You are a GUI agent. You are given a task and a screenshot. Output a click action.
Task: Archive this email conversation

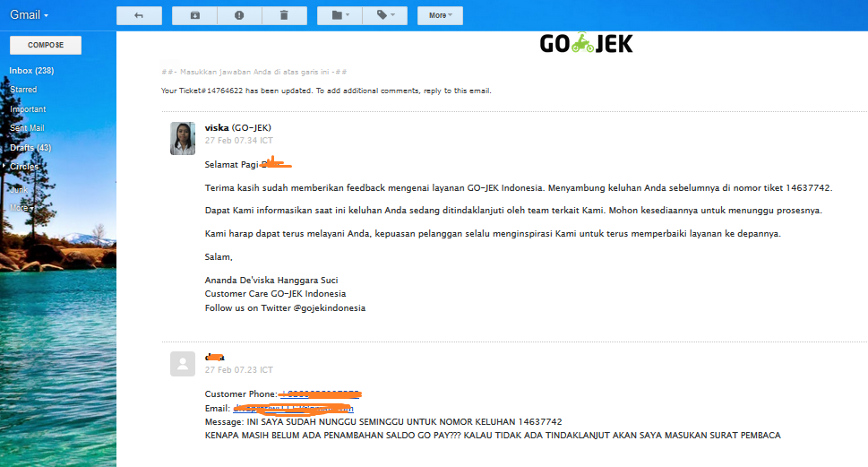[x=195, y=15]
